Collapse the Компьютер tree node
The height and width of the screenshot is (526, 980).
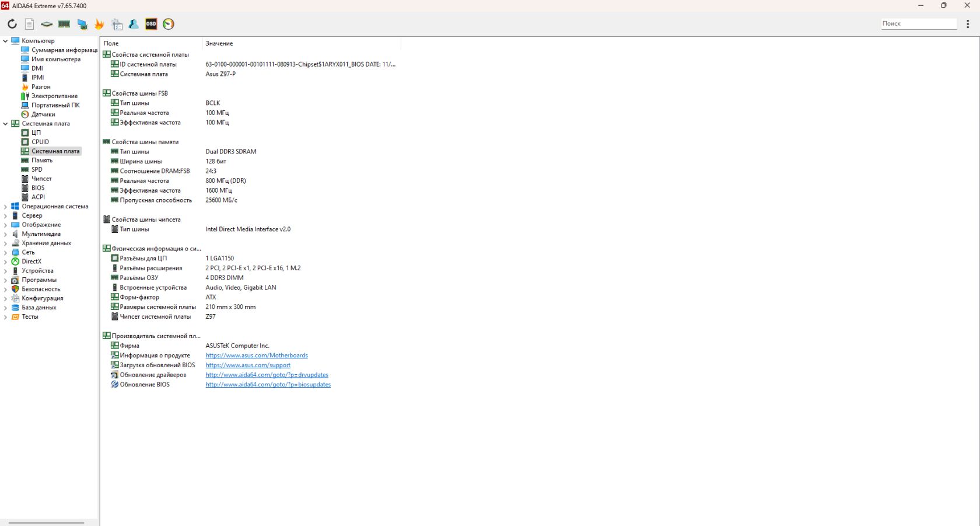[x=5, y=41]
